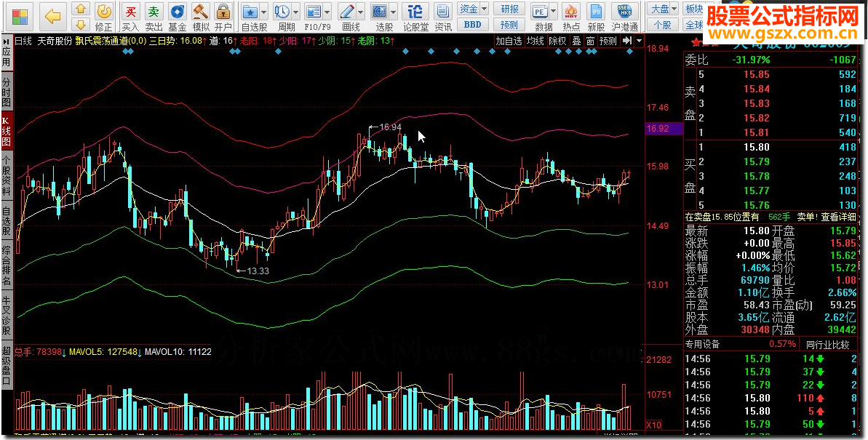Viewport: 868px width, 440px height.
Task: Click the 总手: 78398 volume label
Action: pos(40,351)
